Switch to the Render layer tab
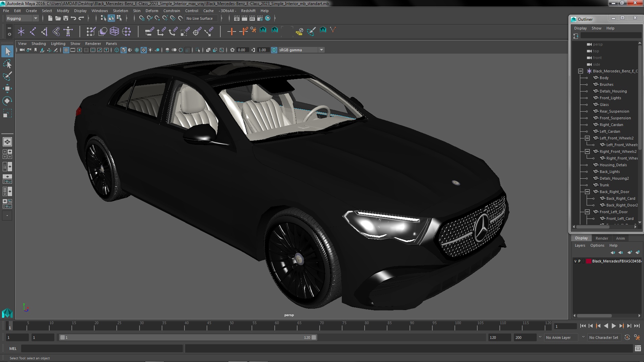Image resolution: width=644 pixels, height=362 pixels. pos(602,238)
